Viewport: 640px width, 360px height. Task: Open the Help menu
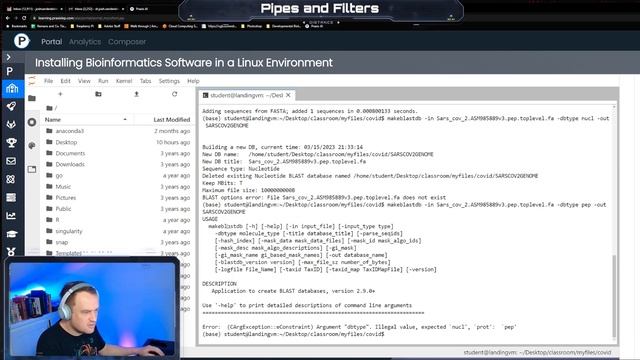(193, 81)
